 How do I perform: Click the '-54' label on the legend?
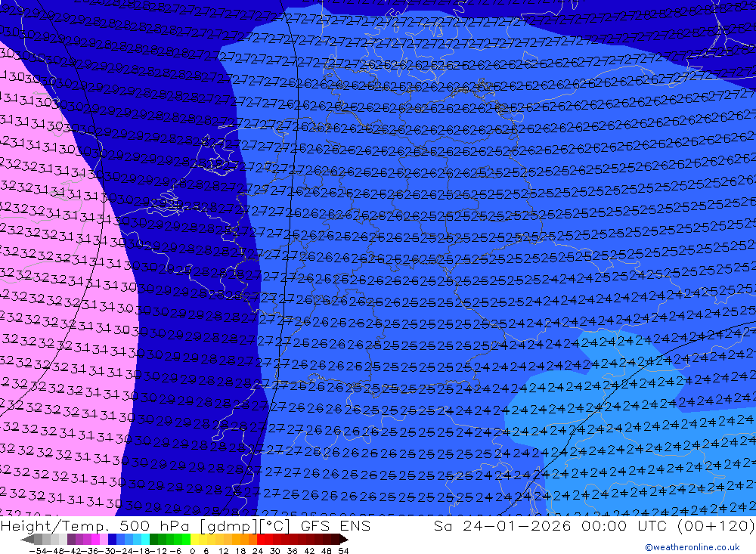point(38,551)
